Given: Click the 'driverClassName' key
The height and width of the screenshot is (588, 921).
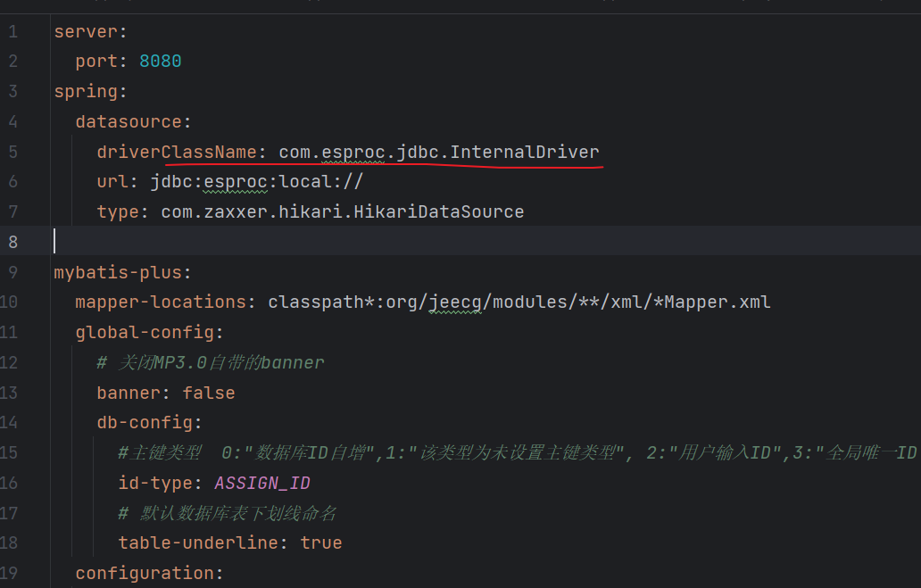Looking at the screenshot, I should (x=177, y=152).
